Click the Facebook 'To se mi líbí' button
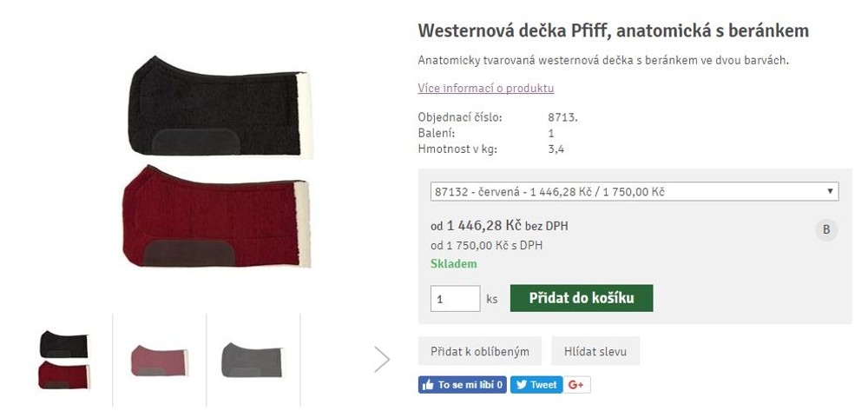This screenshot has width=868, height=411. coord(463,384)
